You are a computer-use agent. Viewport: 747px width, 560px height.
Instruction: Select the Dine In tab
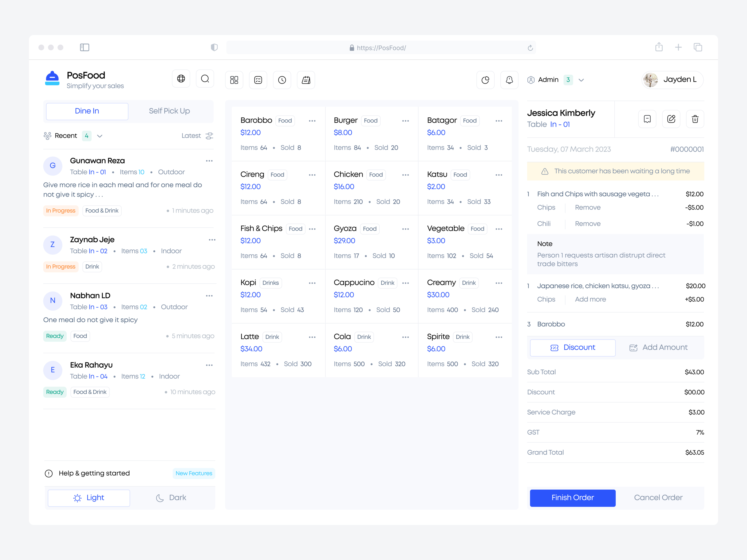pyautogui.click(x=87, y=111)
